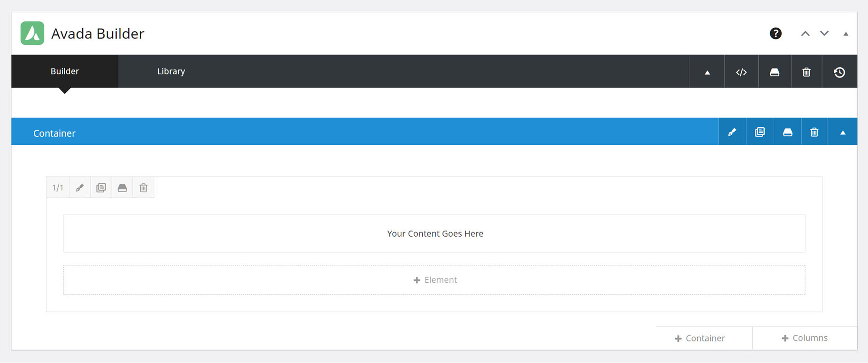
Task: Move the Avada Builder panel down
Action: point(824,33)
